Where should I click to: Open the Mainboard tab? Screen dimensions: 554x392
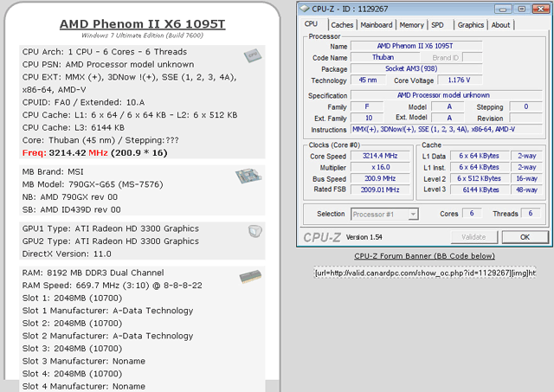pos(377,25)
